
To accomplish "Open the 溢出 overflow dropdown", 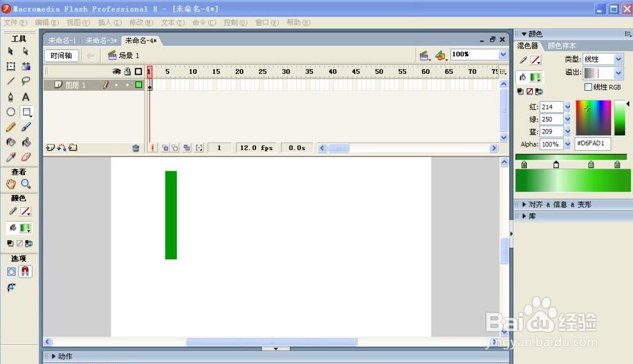I will [618, 73].
